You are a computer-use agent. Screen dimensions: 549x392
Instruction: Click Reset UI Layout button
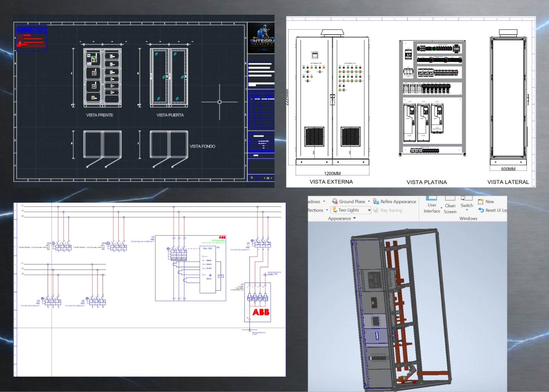[x=493, y=210]
